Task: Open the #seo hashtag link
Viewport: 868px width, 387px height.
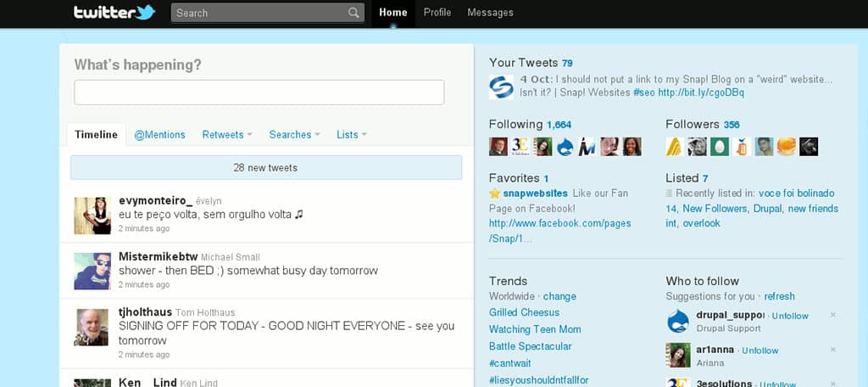Action: point(644,93)
